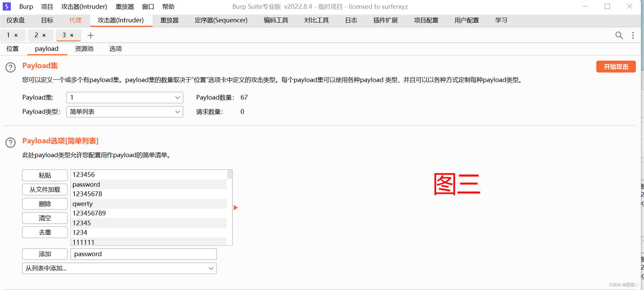Close Intruder tab 3 with its x

pyautogui.click(x=72, y=35)
